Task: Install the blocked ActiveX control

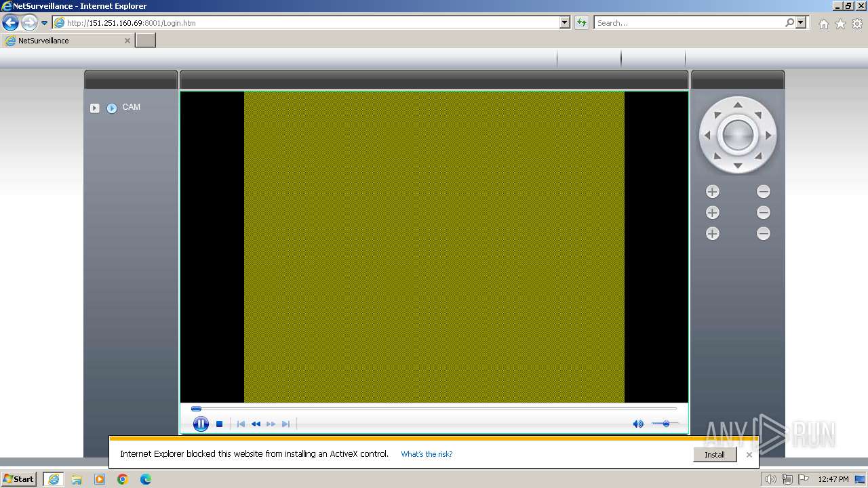Action: 715,455
